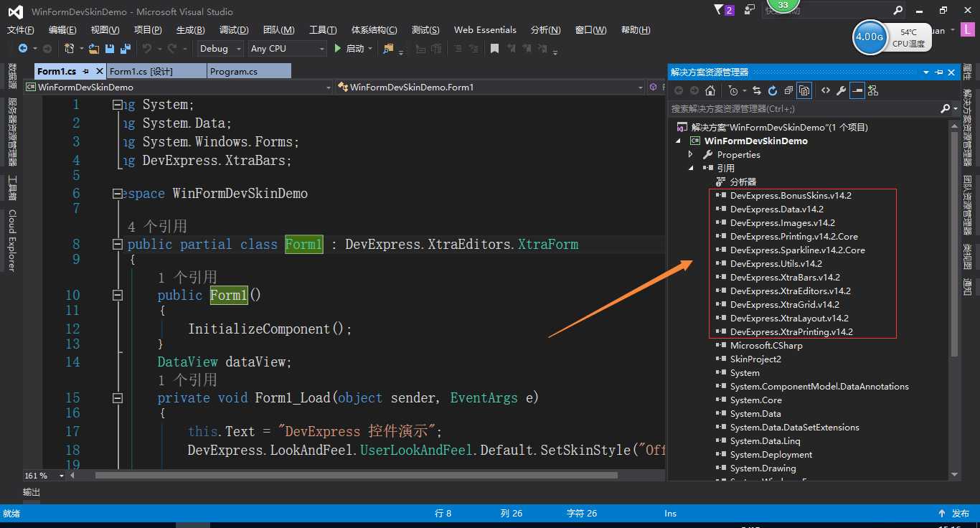Toggle a bookmark using the bookmark icon

coord(494,48)
